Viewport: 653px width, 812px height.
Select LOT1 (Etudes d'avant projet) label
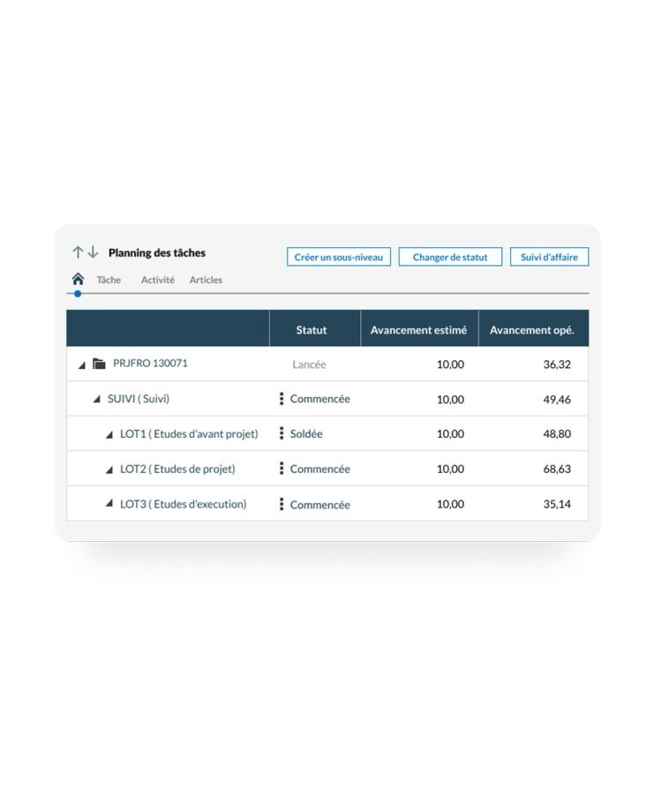(189, 434)
